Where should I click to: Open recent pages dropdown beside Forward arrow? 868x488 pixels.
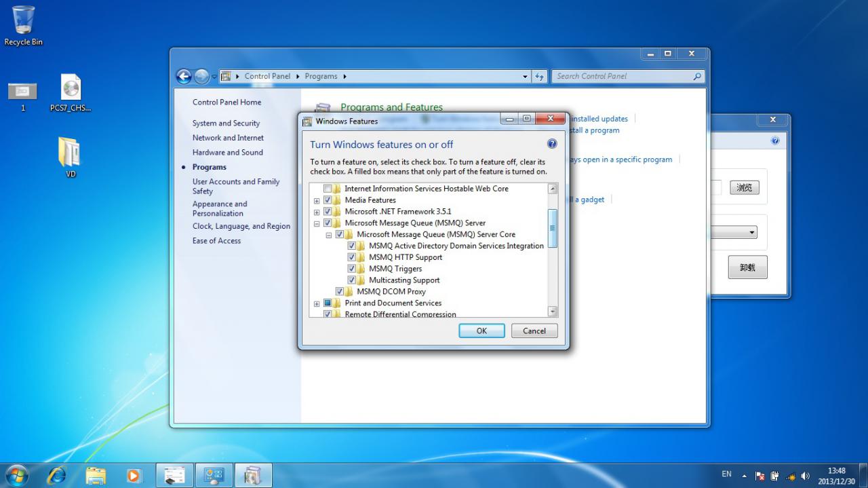tap(214, 77)
